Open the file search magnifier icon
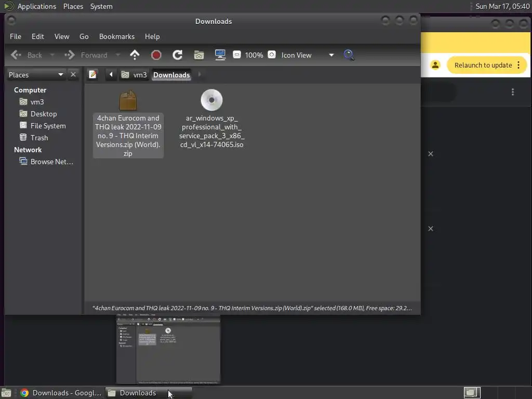The width and height of the screenshot is (532, 399). [349, 55]
